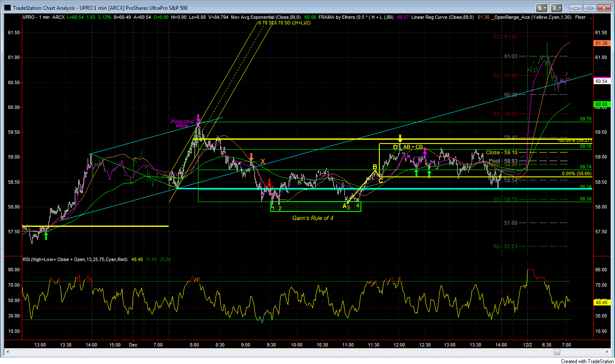Click the '_OpenRange_Ace (Yellow,Cyan,1,30)' indicator label
Image resolution: width=615 pixels, height=364 pixels.
pos(531,17)
